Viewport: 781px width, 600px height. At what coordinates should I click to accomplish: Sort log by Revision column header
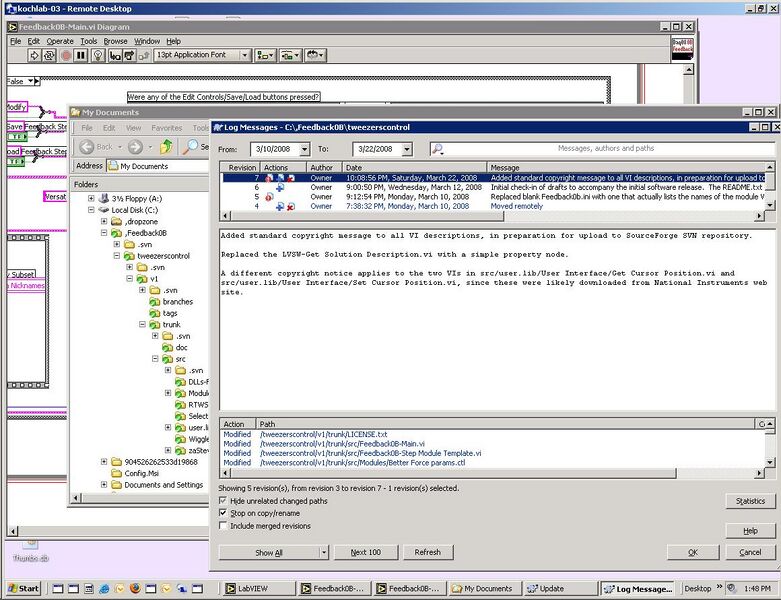pos(240,168)
